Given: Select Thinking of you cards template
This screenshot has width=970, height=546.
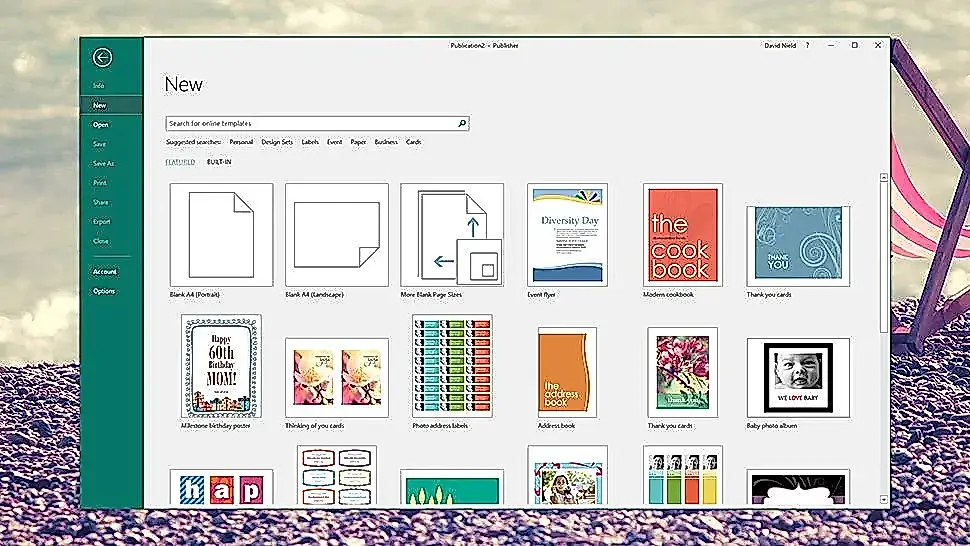Looking at the screenshot, I should point(337,377).
